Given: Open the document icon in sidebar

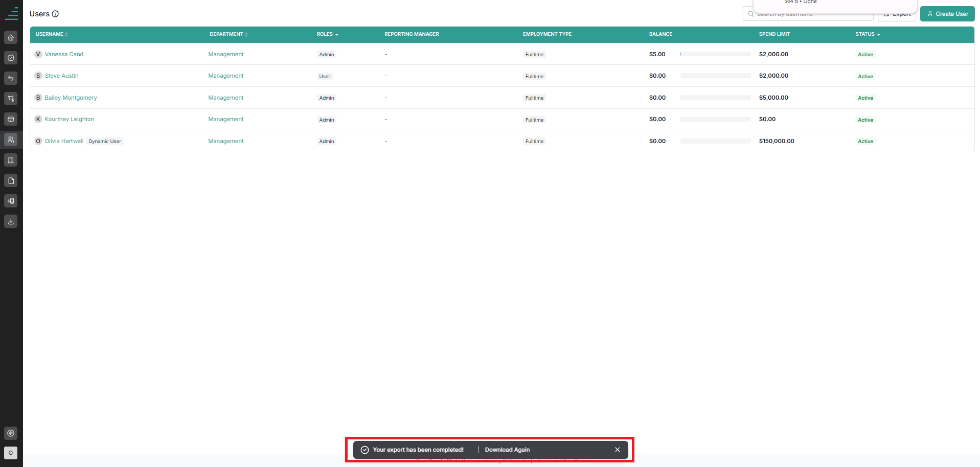Looking at the screenshot, I should [x=11, y=180].
